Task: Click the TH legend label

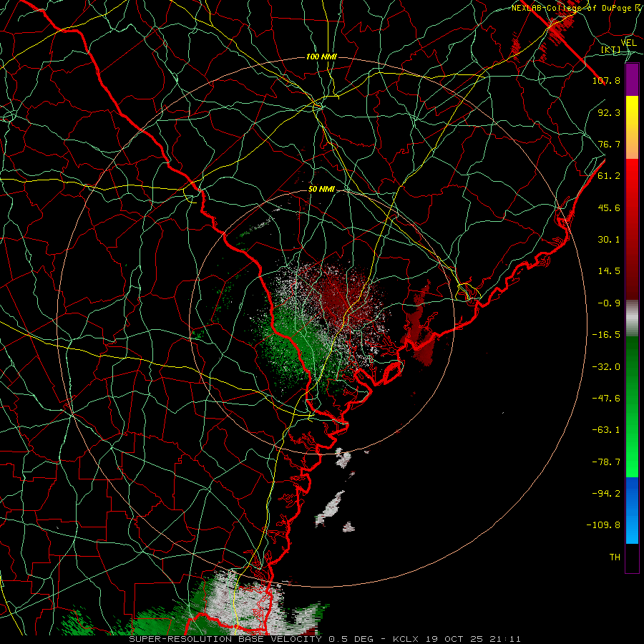Action: click(615, 557)
